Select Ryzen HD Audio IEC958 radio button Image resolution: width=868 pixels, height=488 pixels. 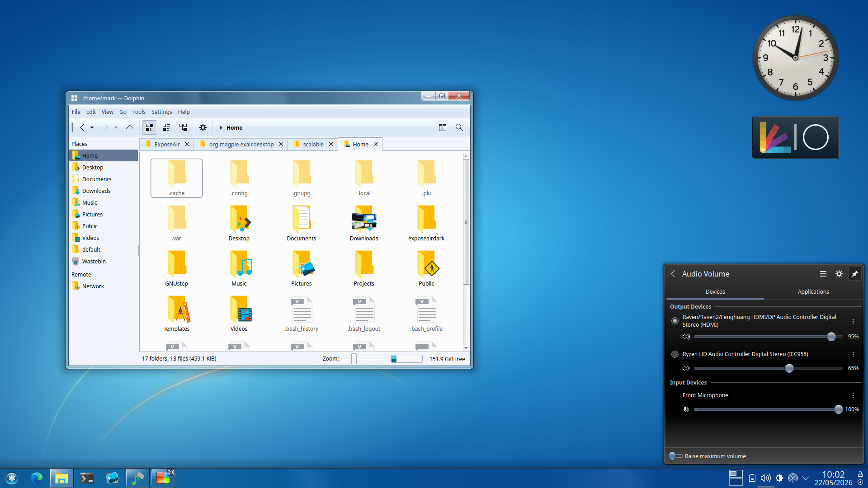point(675,354)
